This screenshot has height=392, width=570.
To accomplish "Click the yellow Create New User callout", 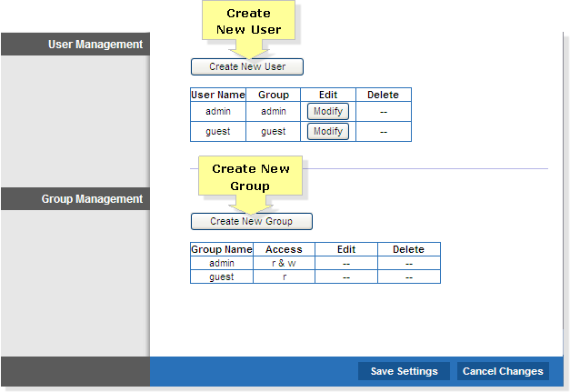I will click(249, 21).
